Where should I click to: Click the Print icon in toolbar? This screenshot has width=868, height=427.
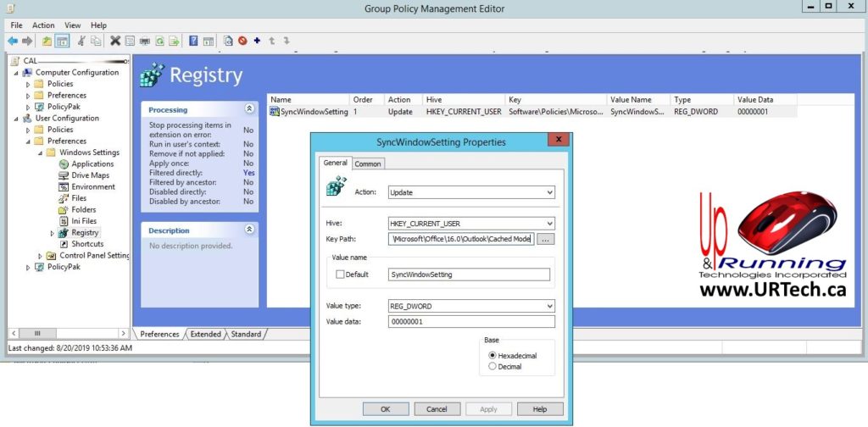point(145,41)
